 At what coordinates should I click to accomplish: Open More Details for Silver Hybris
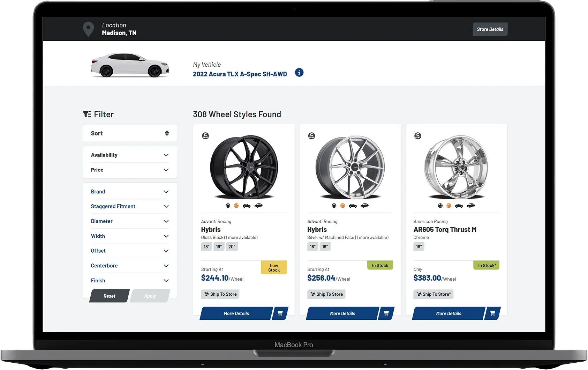click(342, 313)
